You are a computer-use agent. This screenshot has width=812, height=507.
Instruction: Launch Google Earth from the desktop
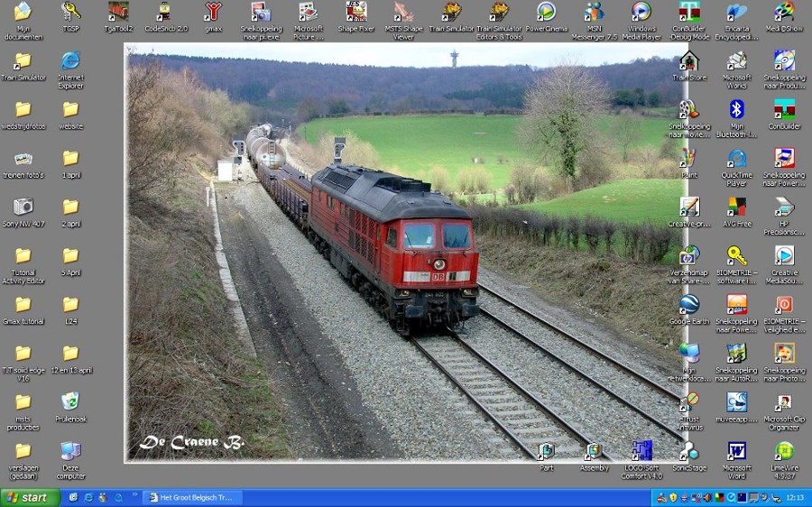coord(688,305)
